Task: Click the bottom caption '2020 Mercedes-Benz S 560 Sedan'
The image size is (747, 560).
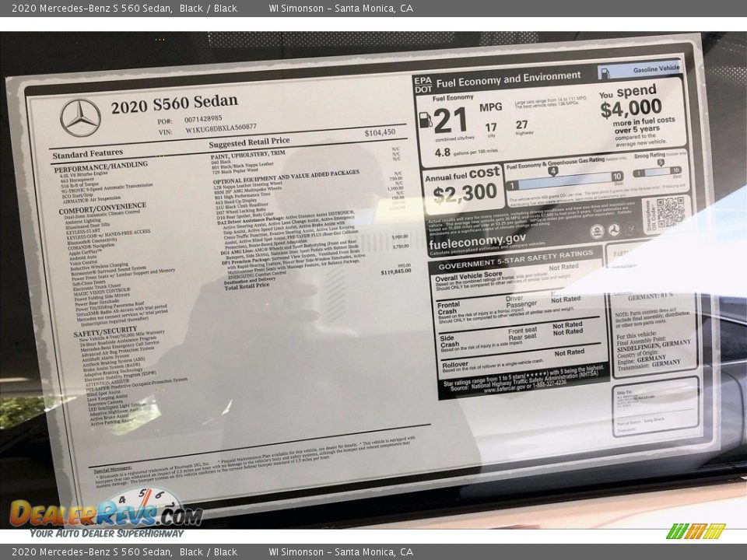Action: click(x=92, y=552)
